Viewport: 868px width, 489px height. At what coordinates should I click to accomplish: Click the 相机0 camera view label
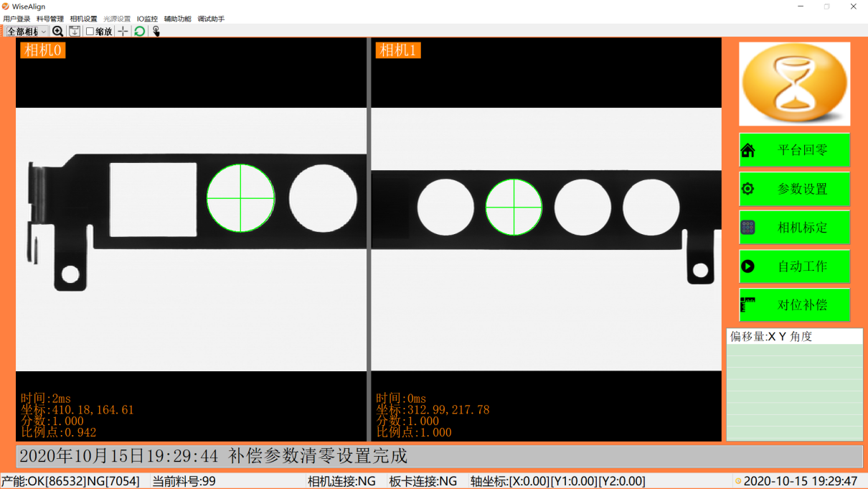[x=43, y=50]
